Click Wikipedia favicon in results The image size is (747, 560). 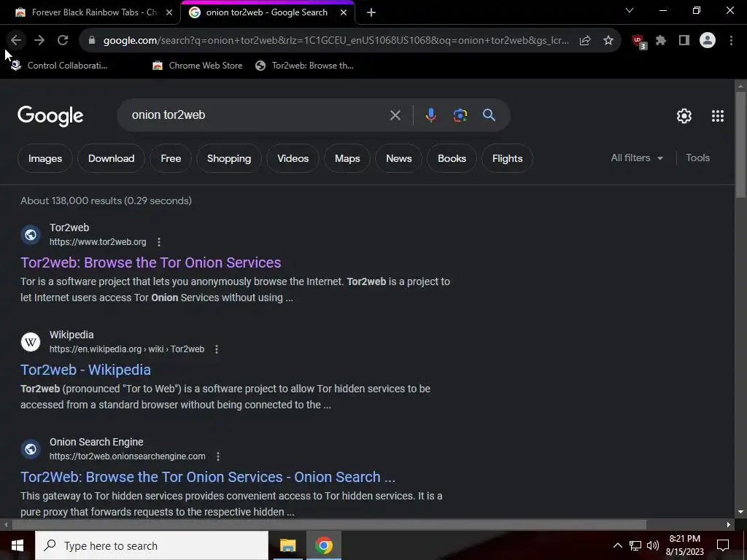point(31,342)
